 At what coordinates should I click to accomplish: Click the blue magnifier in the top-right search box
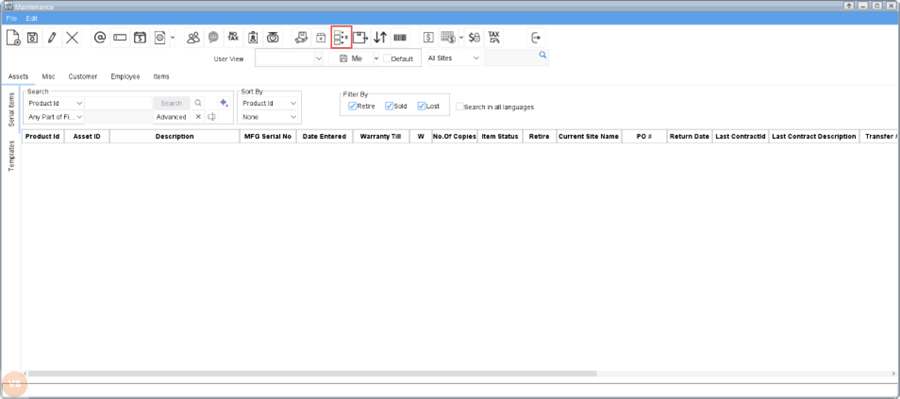click(x=542, y=55)
